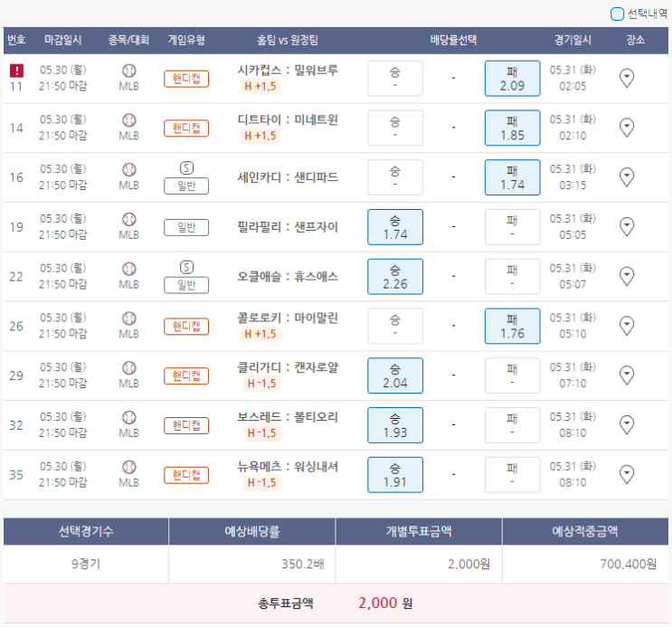Image resolution: width=672 pixels, height=627 pixels.
Task: Open venue pin for game 22
Action: pos(627,276)
